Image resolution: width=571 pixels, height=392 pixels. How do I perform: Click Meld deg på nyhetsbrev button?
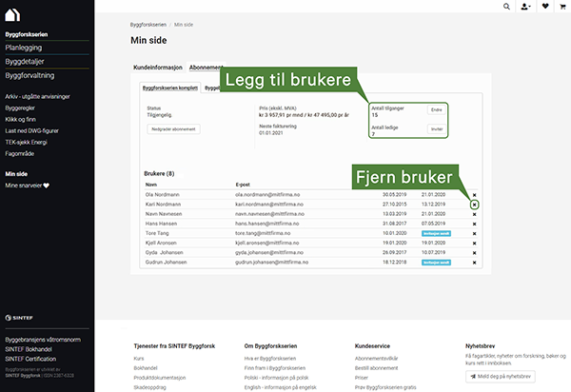[x=501, y=377]
